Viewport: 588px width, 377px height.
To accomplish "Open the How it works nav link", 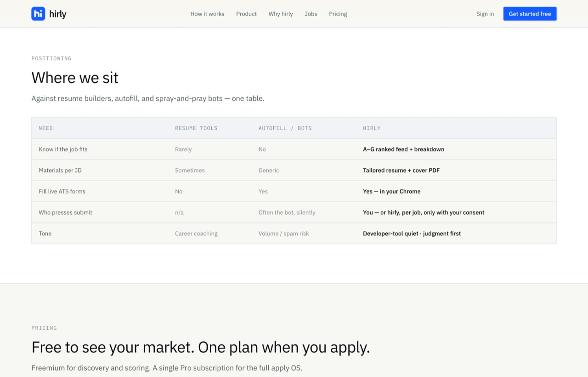I will (x=207, y=14).
